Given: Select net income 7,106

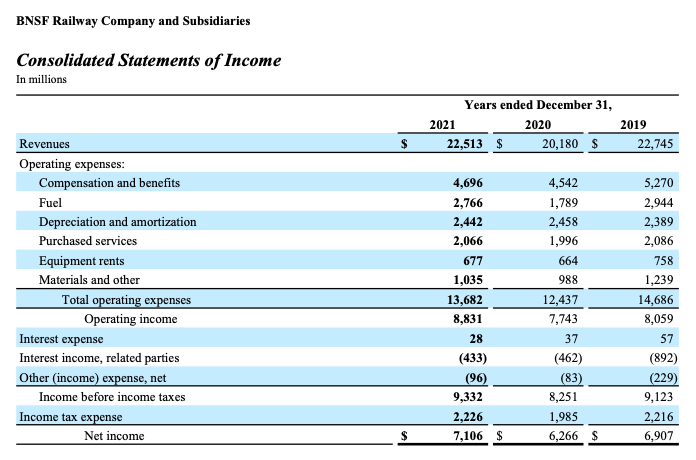Looking at the screenshot, I should click(x=468, y=436).
